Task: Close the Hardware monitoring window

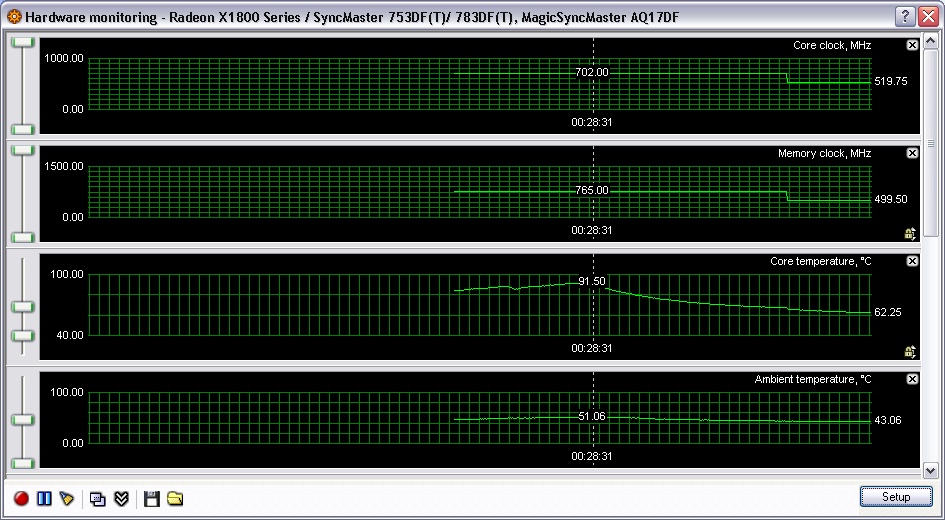Action: [929, 17]
